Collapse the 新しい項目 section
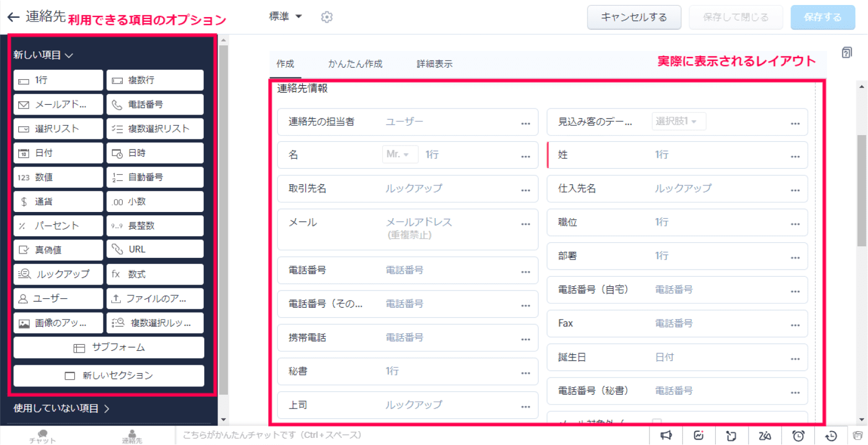 tap(43, 55)
